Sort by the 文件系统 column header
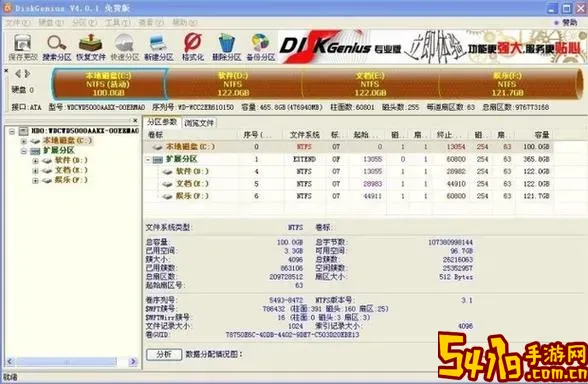The image size is (588, 384). coord(304,135)
